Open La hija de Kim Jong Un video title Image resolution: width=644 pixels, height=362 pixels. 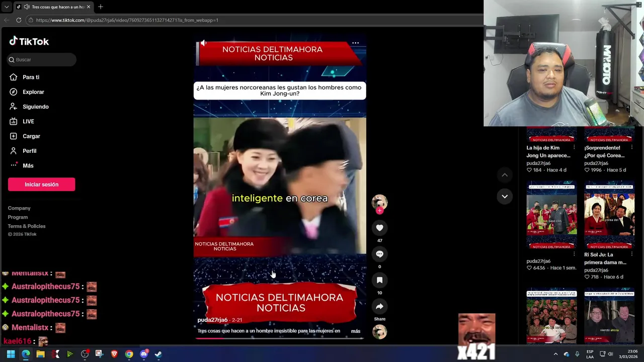click(x=548, y=152)
